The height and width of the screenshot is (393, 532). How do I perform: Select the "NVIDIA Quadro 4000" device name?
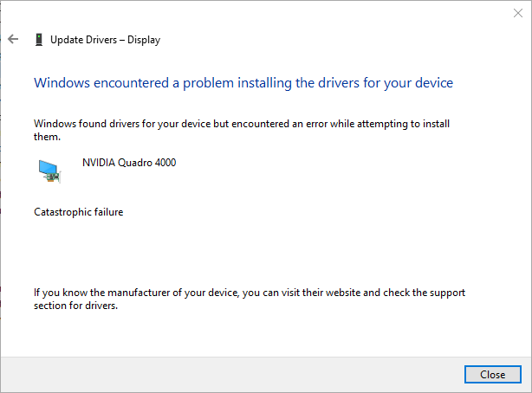coord(129,162)
